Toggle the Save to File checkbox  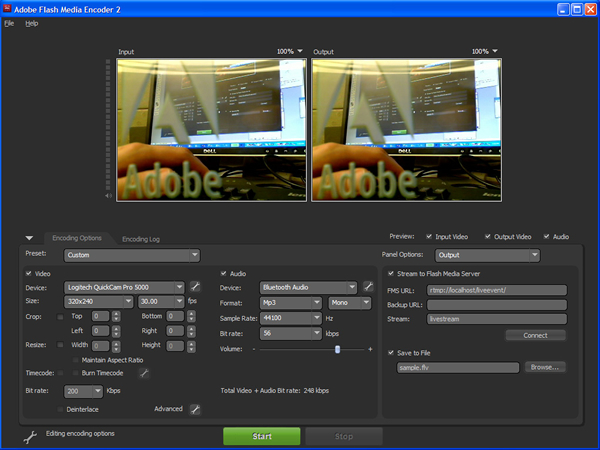click(x=390, y=352)
